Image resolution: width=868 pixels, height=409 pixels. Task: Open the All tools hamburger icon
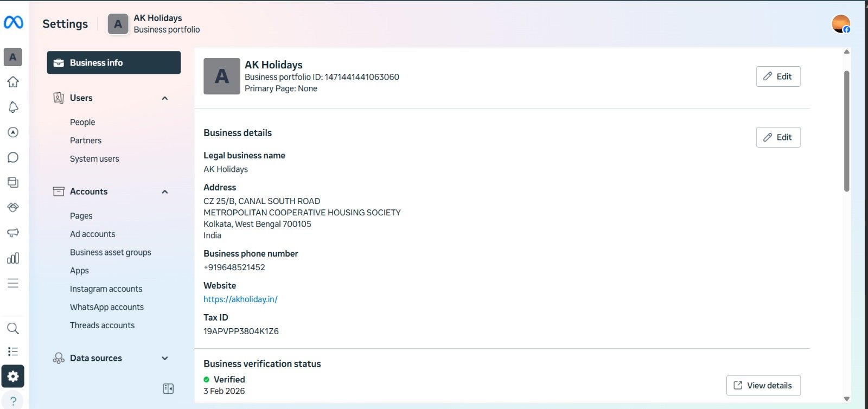[13, 283]
